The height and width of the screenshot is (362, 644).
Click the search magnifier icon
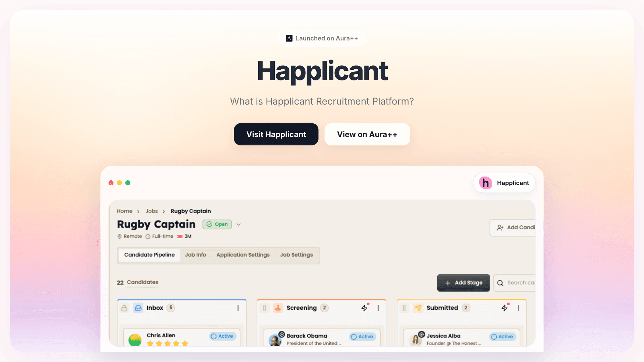tap(500, 283)
